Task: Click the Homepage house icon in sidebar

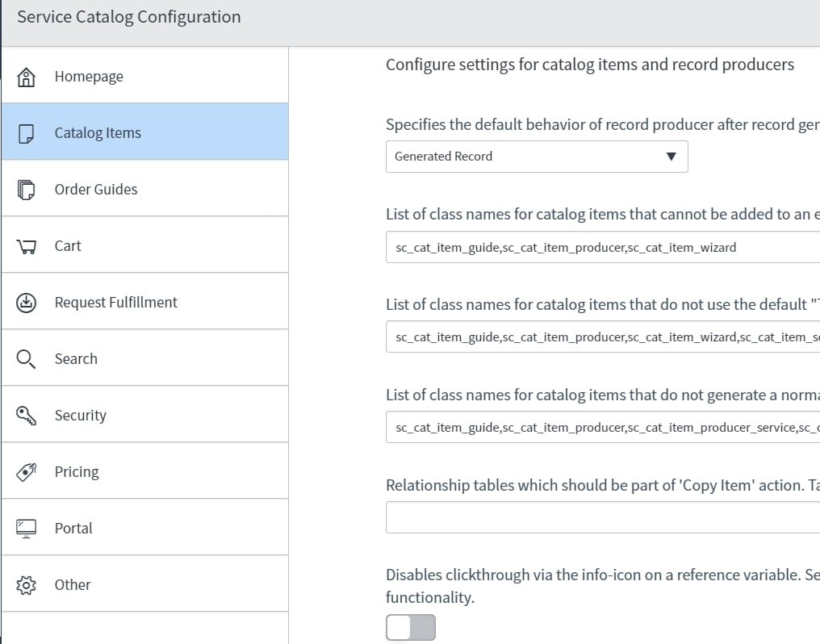Action: point(27,75)
